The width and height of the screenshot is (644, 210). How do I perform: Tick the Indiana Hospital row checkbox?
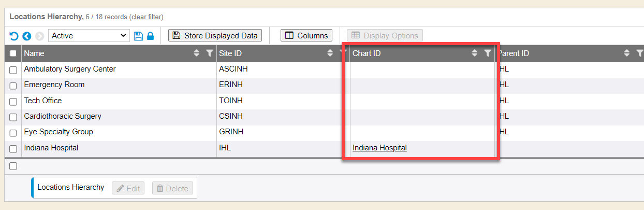pyautogui.click(x=13, y=149)
